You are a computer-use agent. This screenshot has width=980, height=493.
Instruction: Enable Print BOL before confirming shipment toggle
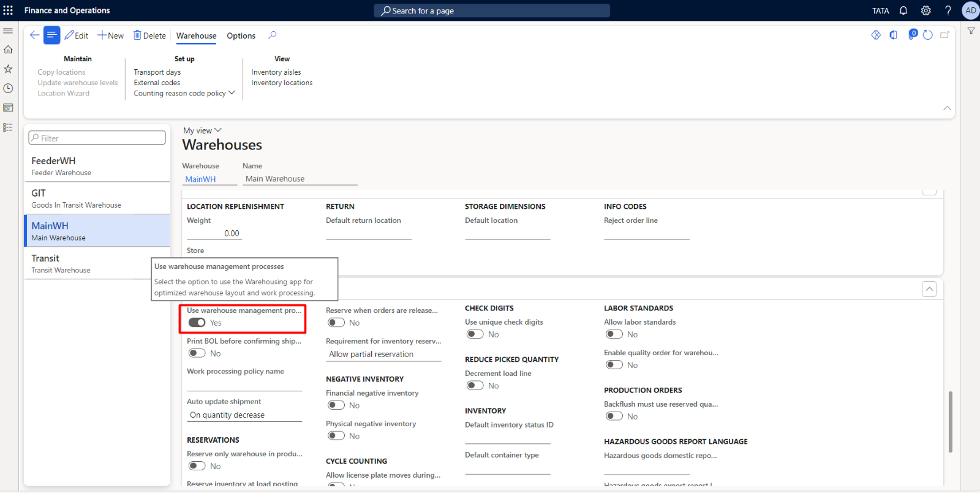(197, 353)
